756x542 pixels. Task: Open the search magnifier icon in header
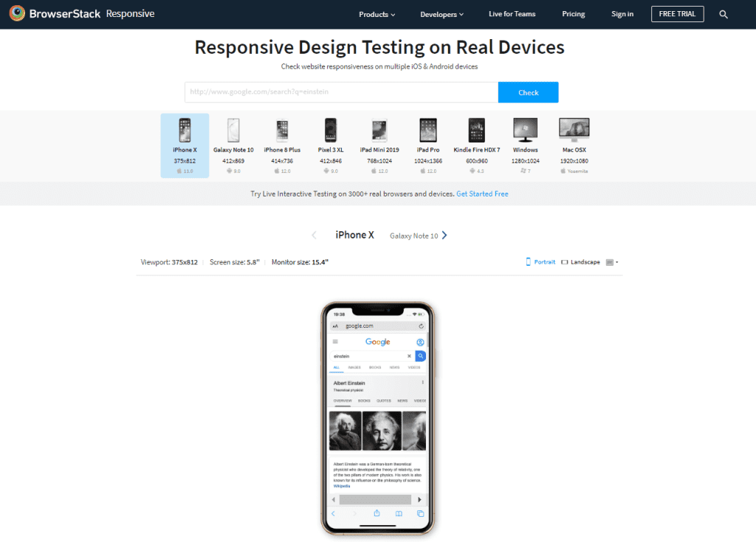click(724, 15)
